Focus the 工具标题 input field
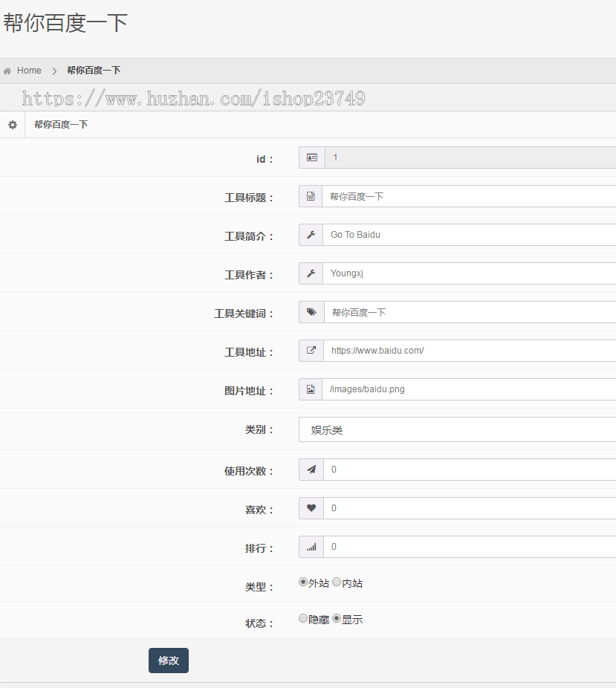 click(x=469, y=196)
